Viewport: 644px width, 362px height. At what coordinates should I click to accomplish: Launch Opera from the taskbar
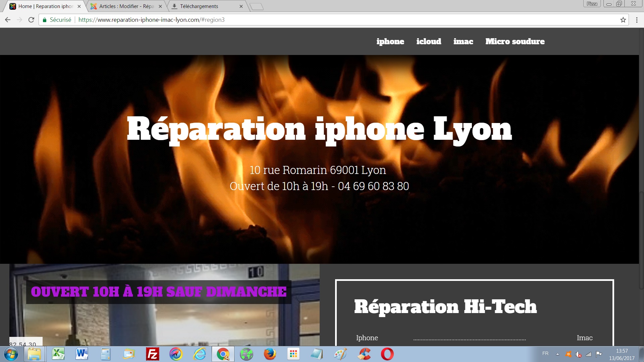click(x=387, y=354)
